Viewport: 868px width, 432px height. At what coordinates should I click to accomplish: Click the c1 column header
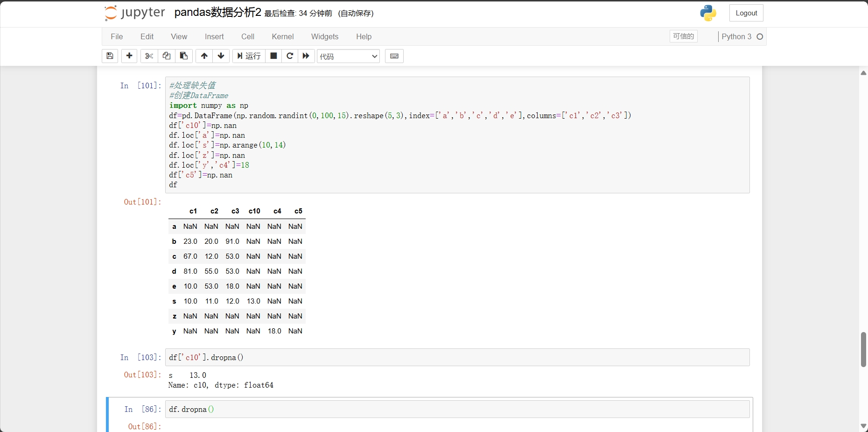pos(193,211)
